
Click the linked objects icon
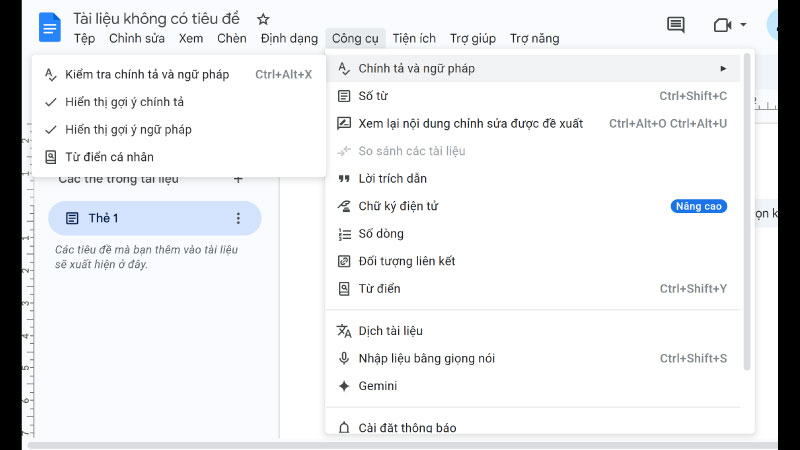click(x=344, y=261)
